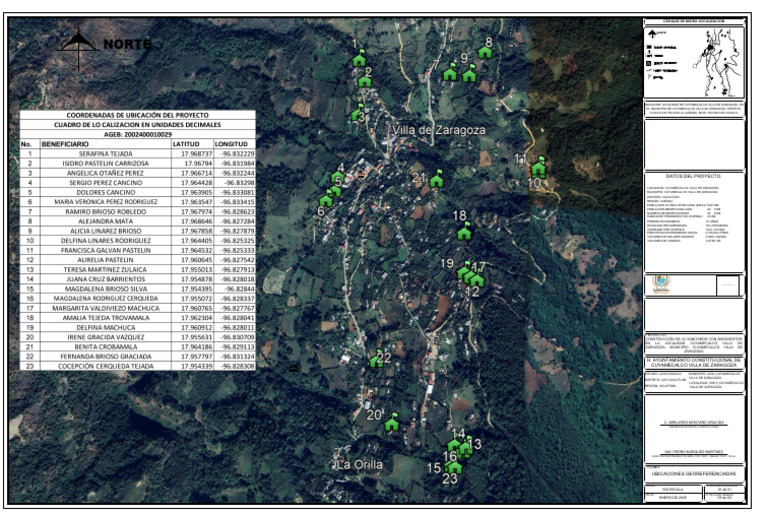The image size is (768, 512).
Task: Click the FERNANDA BRIOSO GRACIADA cell
Action: click(106, 357)
